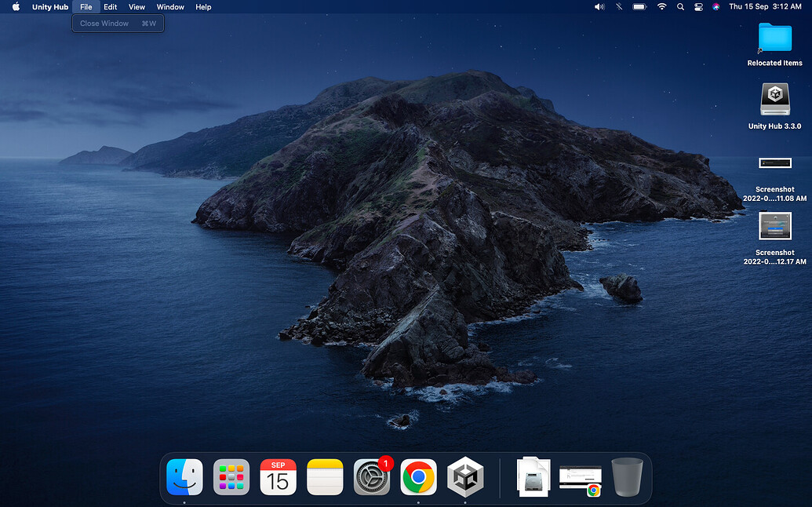Open the Window menu
812x507 pixels.
coord(170,7)
